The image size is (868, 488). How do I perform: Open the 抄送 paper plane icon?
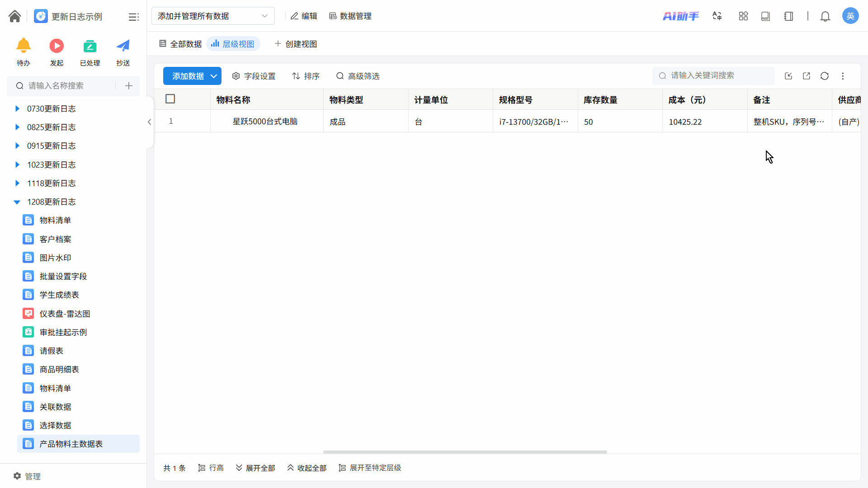click(123, 46)
